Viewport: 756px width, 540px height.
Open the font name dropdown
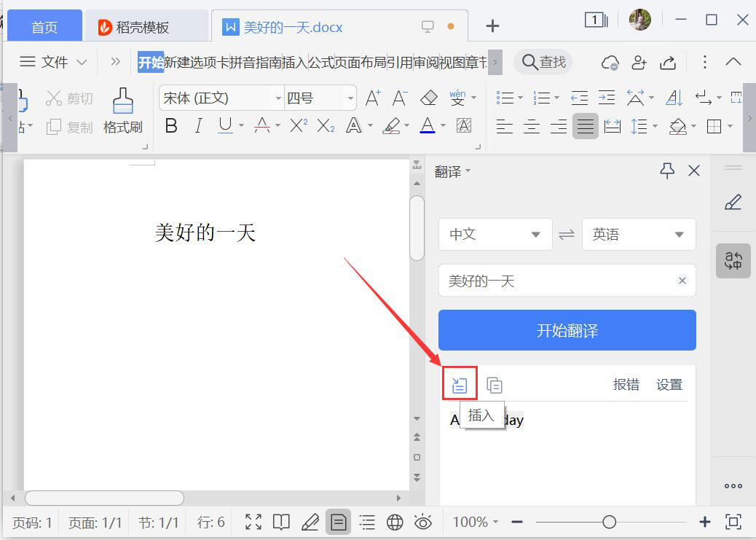click(x=277, y=98)
